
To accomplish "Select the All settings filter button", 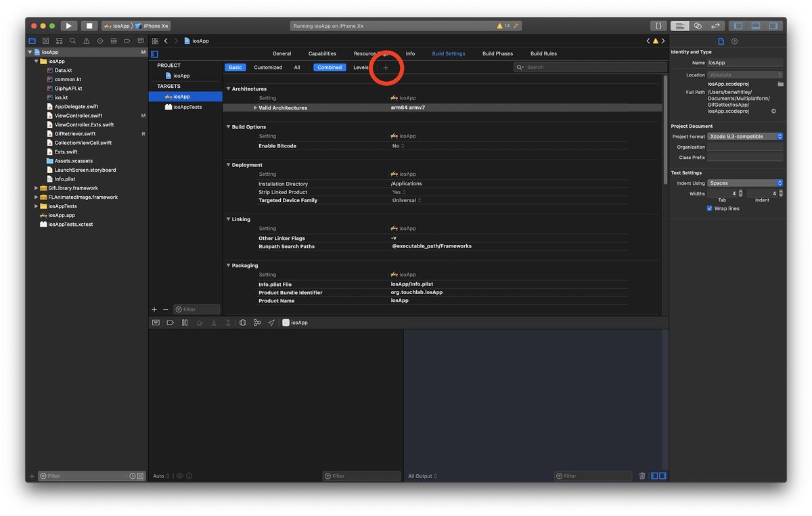I will (x=296, y=68).
